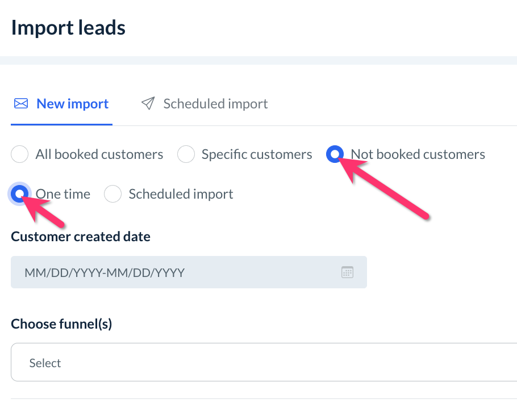The height and width of the screenshot is (420, 517).
Task: Click the Choose funnel(s) field label
Action: point(61,324)
